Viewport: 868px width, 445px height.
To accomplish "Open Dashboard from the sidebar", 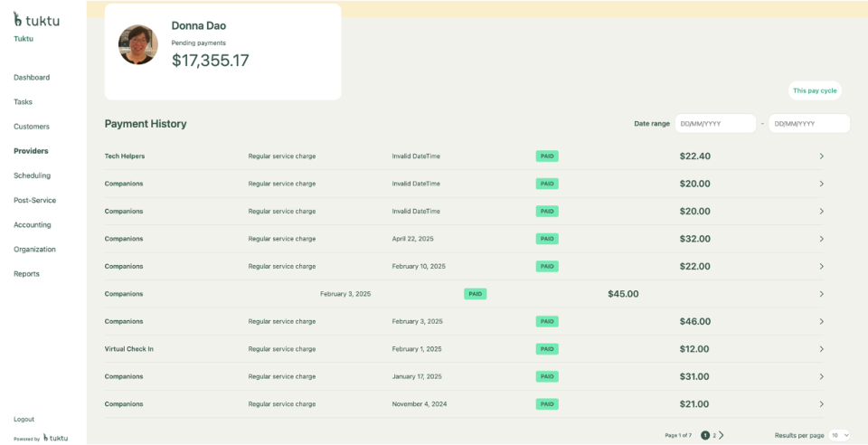I will (32, 78).
